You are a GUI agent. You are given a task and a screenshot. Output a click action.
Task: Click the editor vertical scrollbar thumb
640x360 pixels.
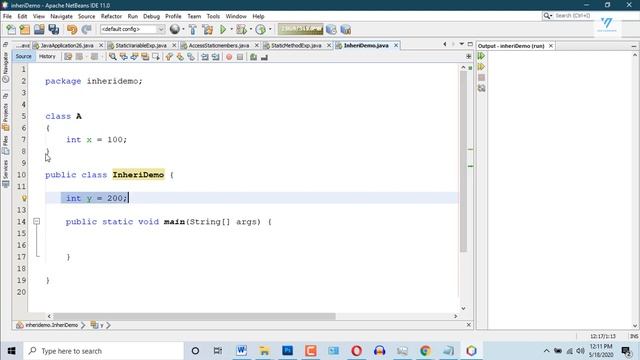point(463,161)
